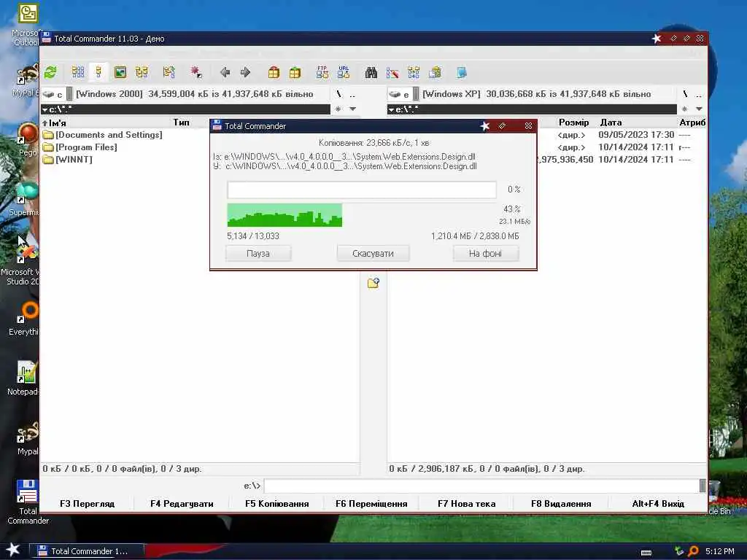Open left panel history dropdown arrow
This screenshot has height=560, width=747.
click(x=352, y=109)
